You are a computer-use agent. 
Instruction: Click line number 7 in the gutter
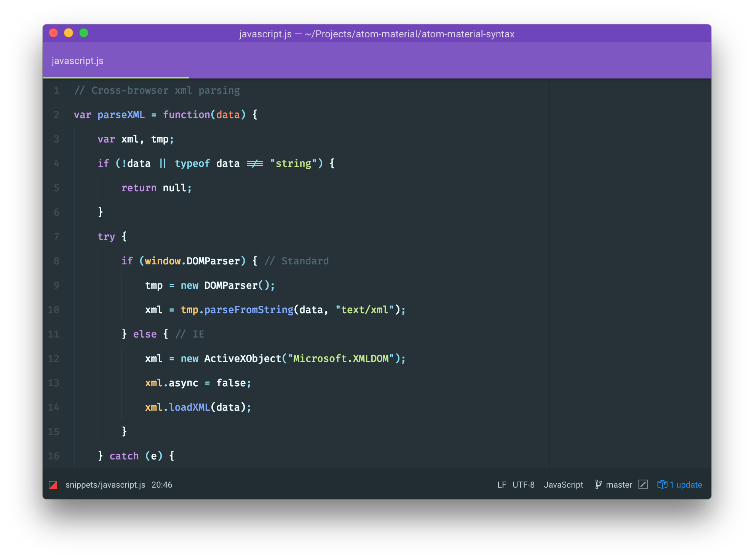(56, 237)
